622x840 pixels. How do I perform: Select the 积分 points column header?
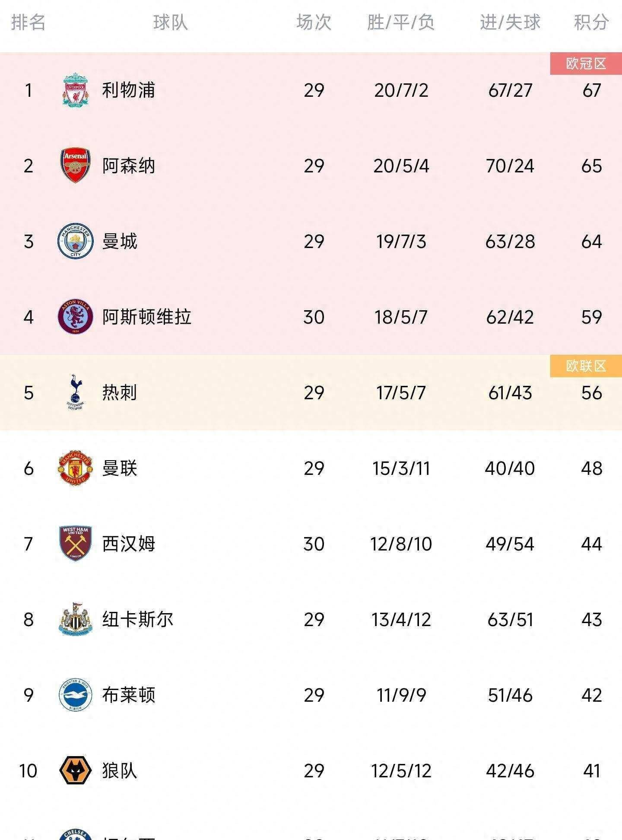click(591, 22)
